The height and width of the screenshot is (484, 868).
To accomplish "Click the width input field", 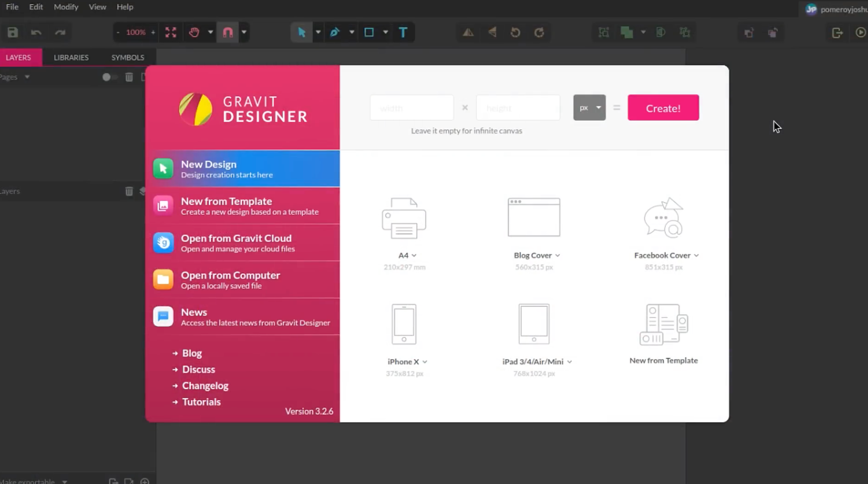I will [x=411, y=107].
